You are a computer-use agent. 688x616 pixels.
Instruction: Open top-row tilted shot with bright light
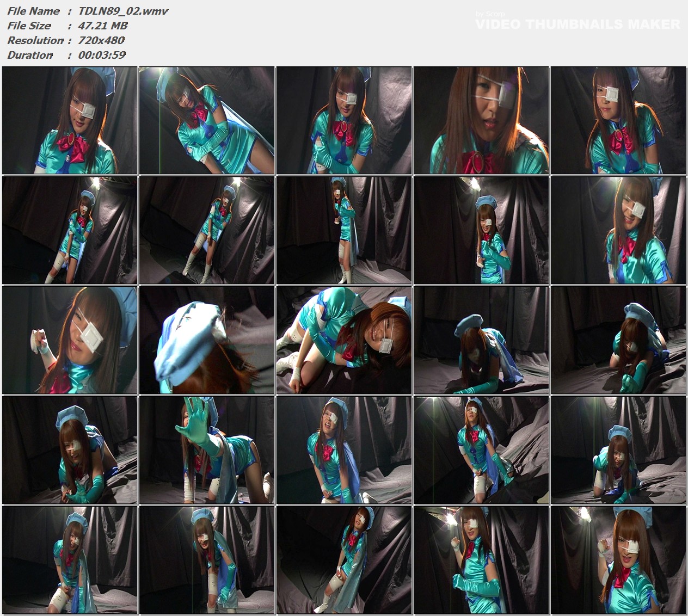point(207,120)
